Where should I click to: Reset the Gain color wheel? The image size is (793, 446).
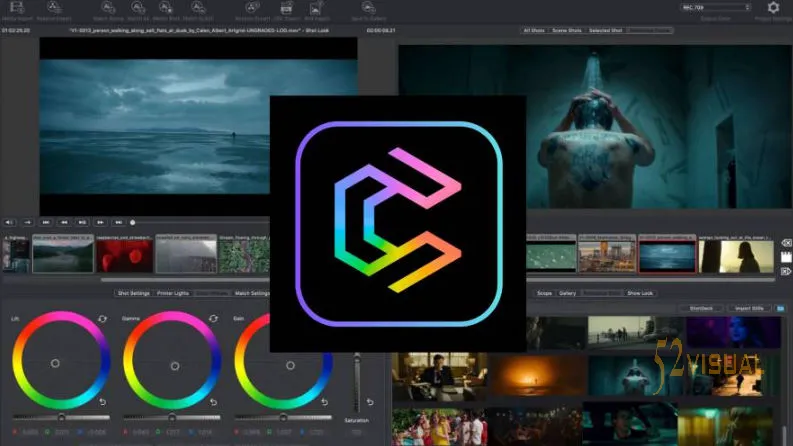coord(325,402)
